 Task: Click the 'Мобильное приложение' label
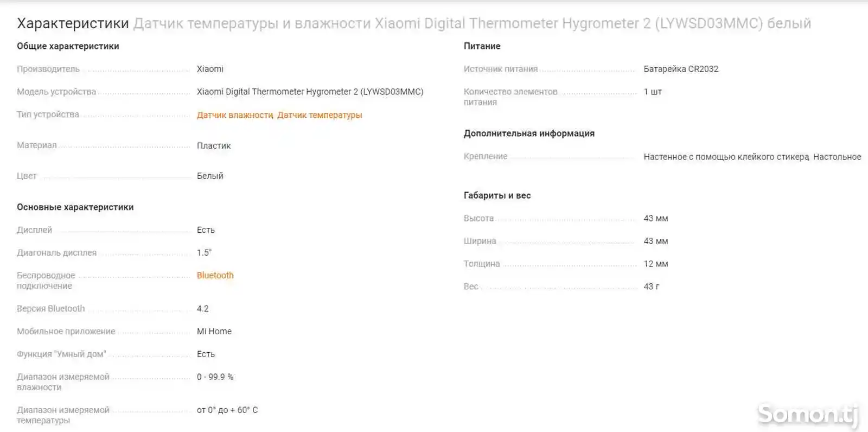(66, 332)
